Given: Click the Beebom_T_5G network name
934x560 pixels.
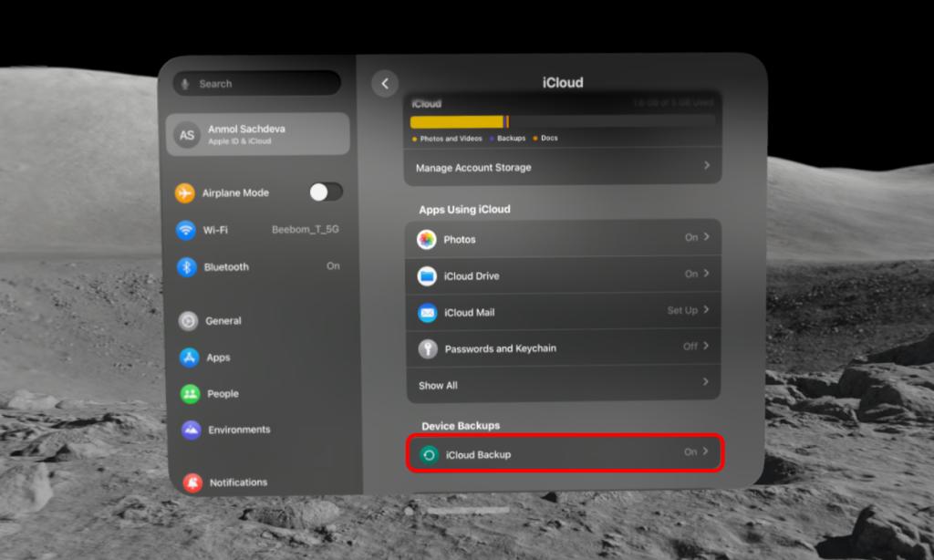Looking at the screenshot, I should 306,229.
